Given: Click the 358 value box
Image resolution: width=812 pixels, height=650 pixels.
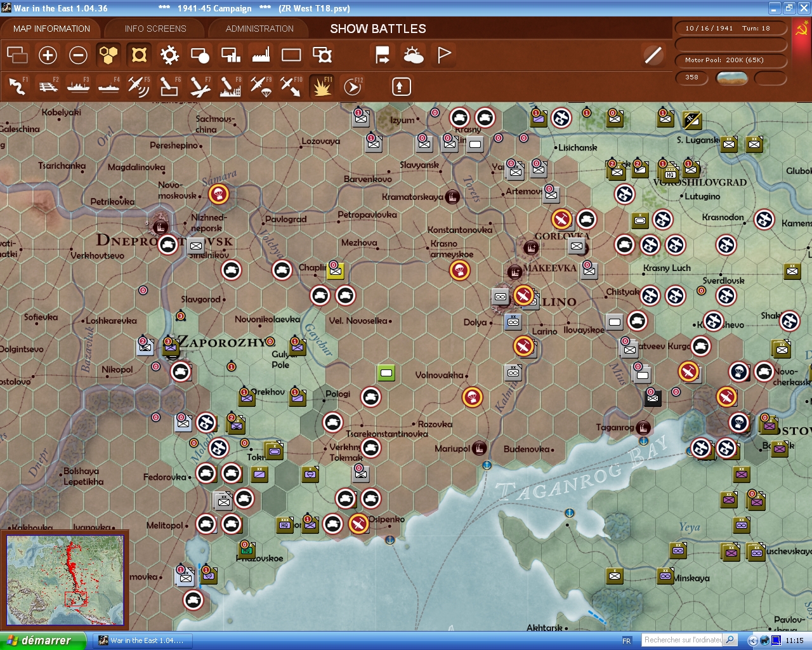Looking at the screenshot, I should coord(692,77).
